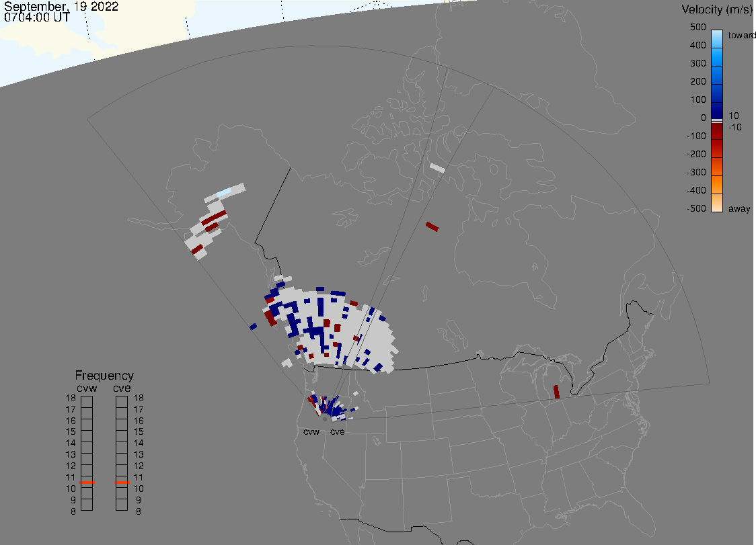Click the orange marker on the cvw frequency bar
756x545 pixels.
pyautogui.click(x=87, y=483)
